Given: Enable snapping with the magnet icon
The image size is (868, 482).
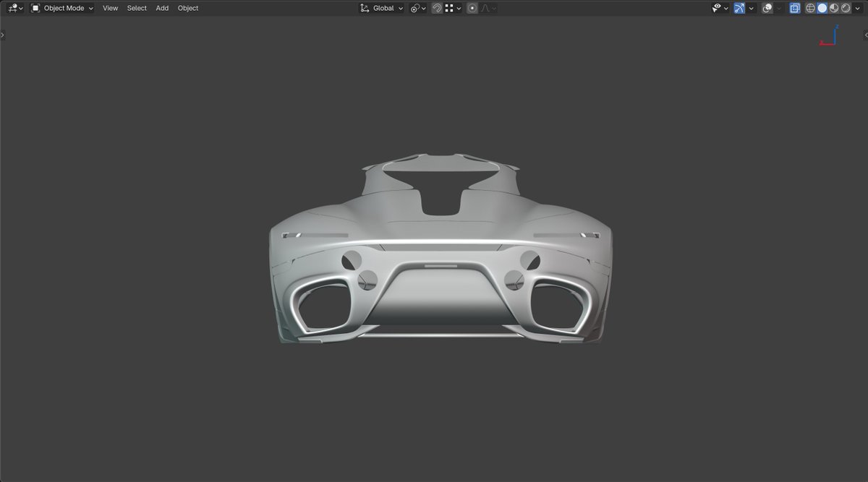Looking at the screenshot, I should (x=437, y=8).
